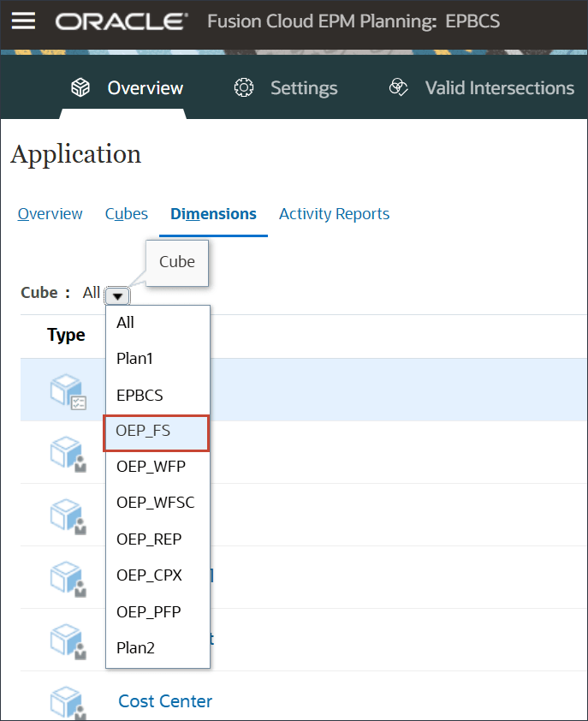
Task: Click the dimension icon beside OEP_CPX row
Action: (68, 579)
